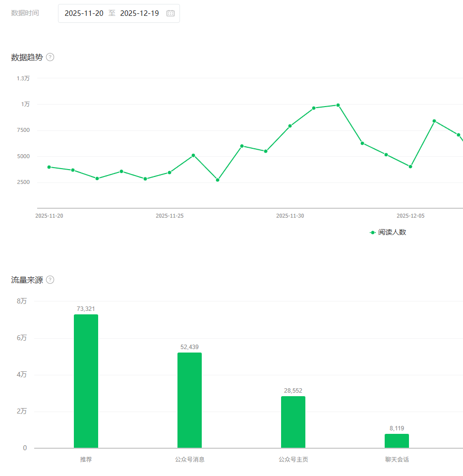Click the 数据时间 label
The height and width of the screenshot is (476, 463).
click(25, 13)
